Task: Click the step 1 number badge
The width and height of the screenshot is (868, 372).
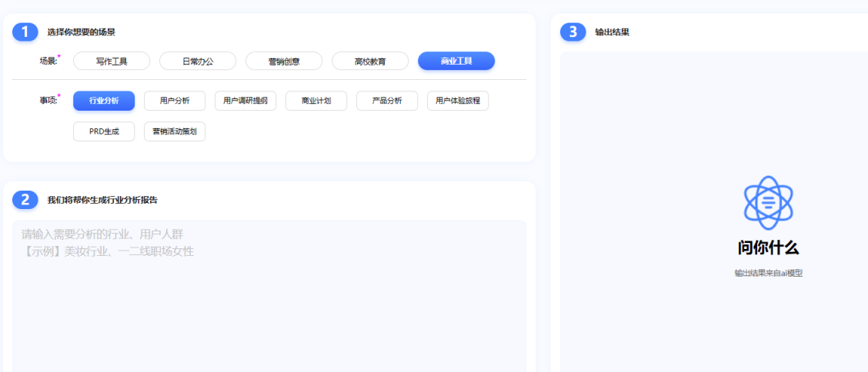Action: (25, 32)
